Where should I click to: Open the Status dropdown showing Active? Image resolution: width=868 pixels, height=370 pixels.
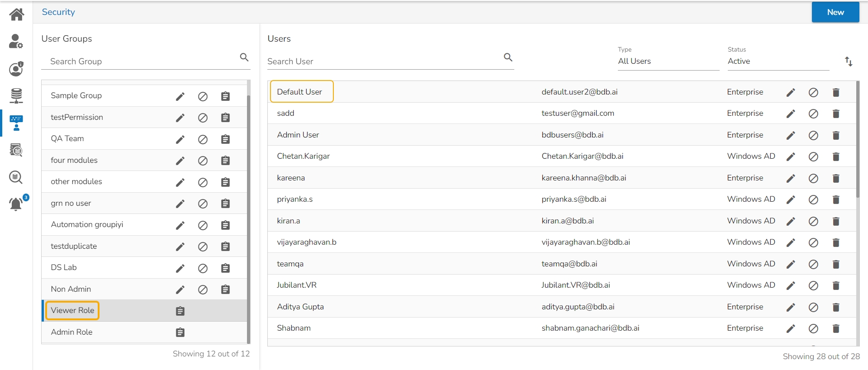tap(778, 62)
